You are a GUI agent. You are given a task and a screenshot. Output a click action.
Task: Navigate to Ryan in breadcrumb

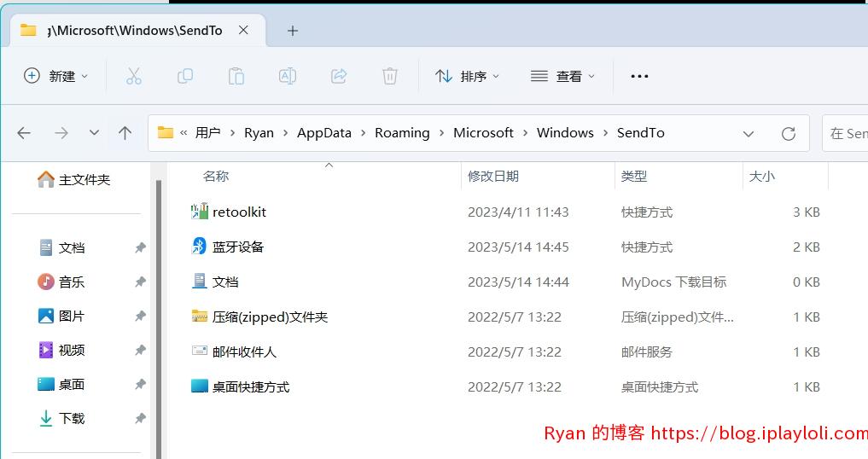259,133
